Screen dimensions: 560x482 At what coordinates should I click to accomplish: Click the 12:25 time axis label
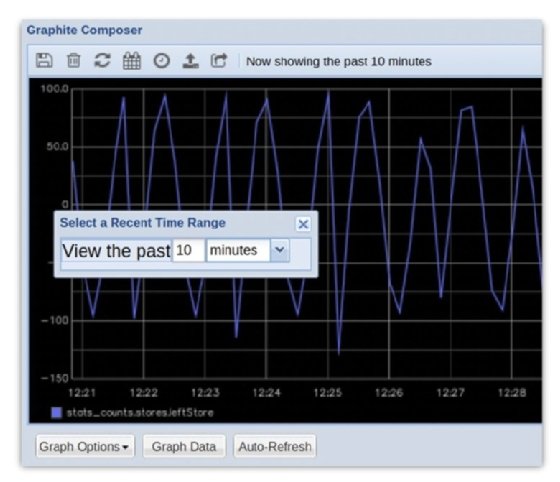point(328,393)
